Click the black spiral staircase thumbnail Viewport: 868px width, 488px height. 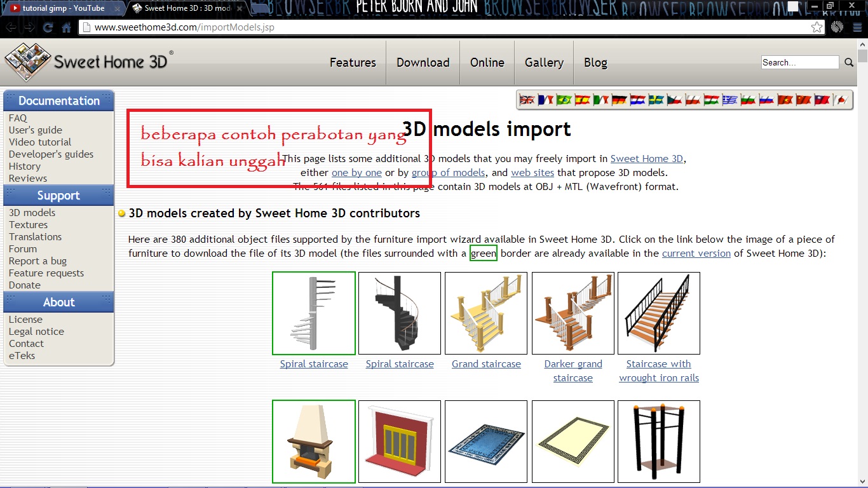click(x=400, y=313)
